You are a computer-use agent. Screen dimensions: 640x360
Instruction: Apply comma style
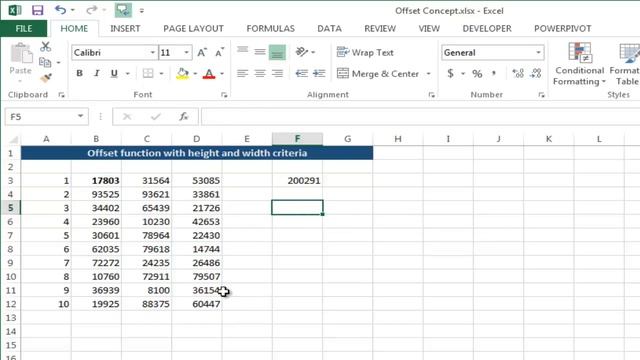[494, 73]
